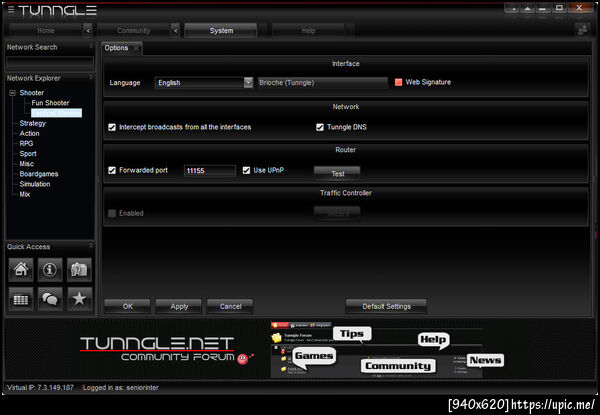
Task: Collapse the Quick Access panel
Action: [x=91, y=246]
